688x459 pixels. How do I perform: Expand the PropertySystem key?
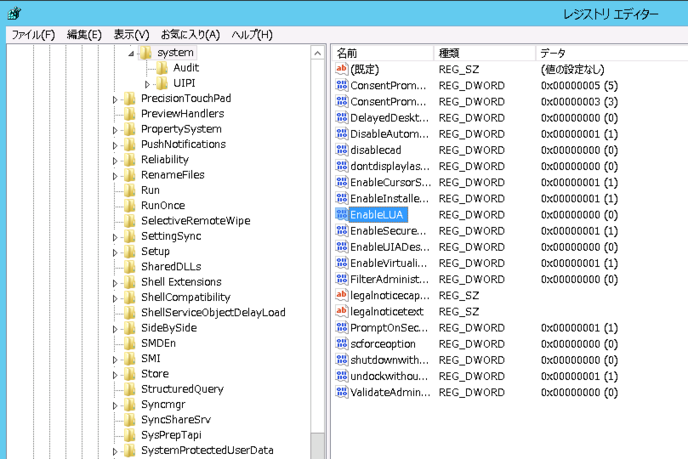point(115,130)
